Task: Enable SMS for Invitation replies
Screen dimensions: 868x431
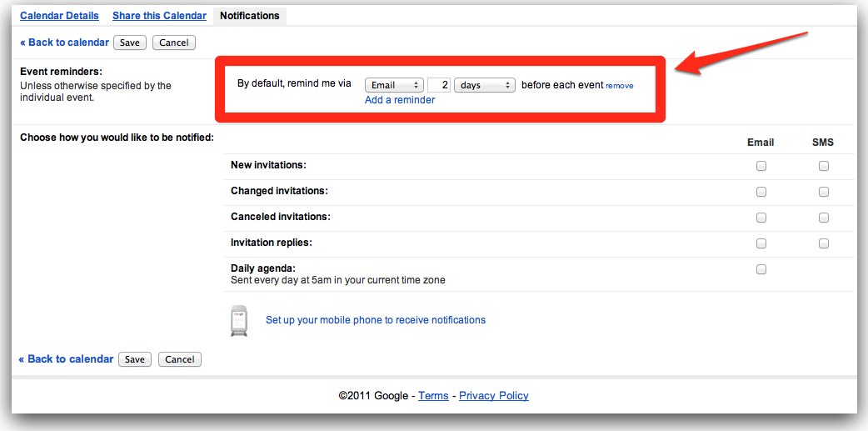Action: point(823,243)
